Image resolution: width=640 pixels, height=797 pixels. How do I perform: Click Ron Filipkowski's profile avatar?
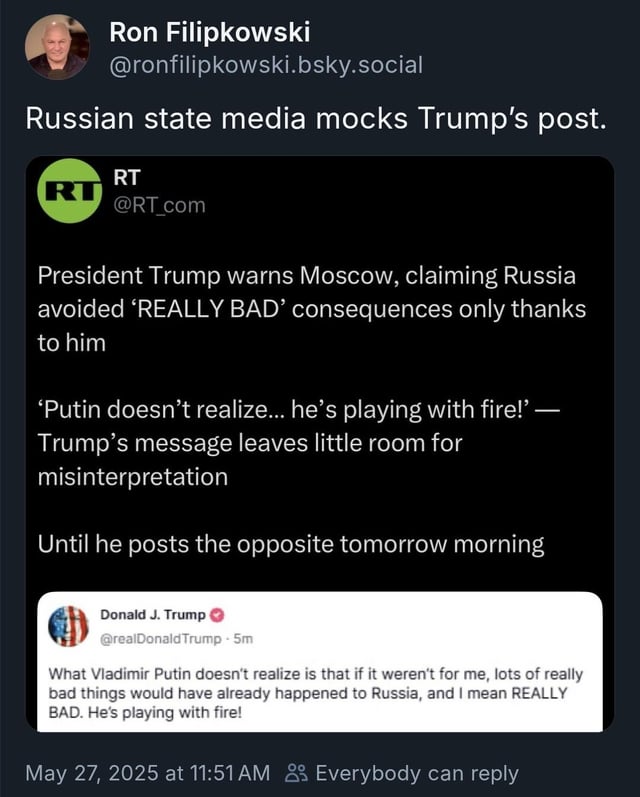point(57,47)
